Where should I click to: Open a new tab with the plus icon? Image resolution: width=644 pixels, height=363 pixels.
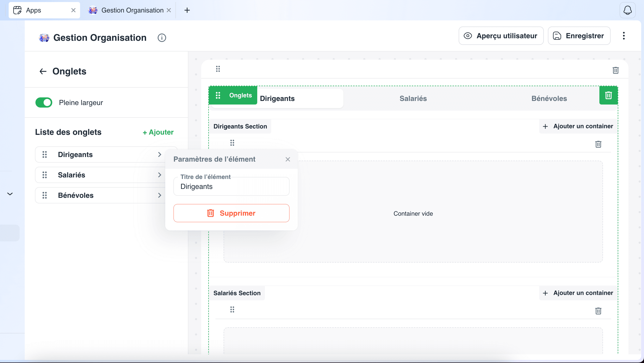(187, 10)
